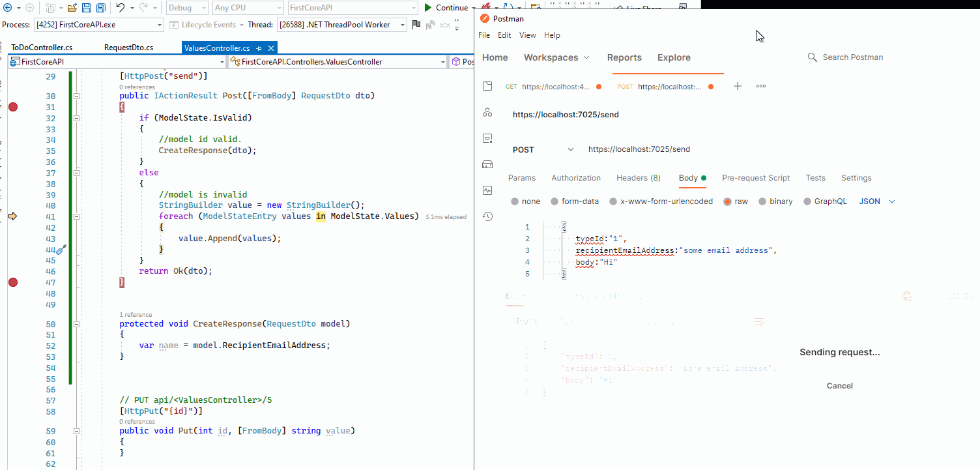The width and height of the screenshot is (980, 470).
Task: Select the 'form-data' body type radio
Action: [x=555, y=201]
